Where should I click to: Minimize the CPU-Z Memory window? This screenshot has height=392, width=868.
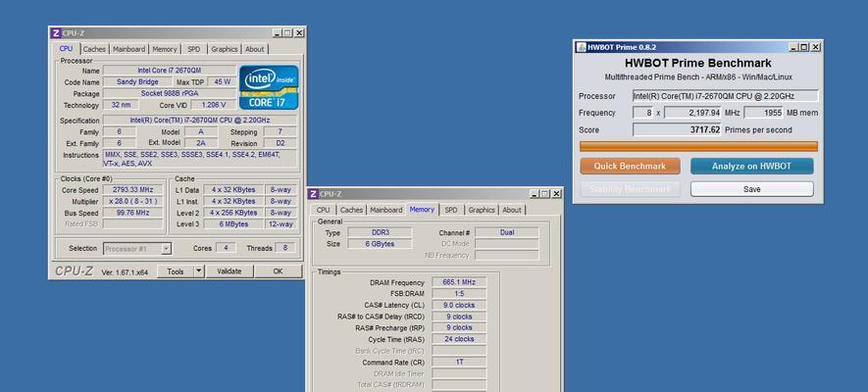(x=535, y=194)
